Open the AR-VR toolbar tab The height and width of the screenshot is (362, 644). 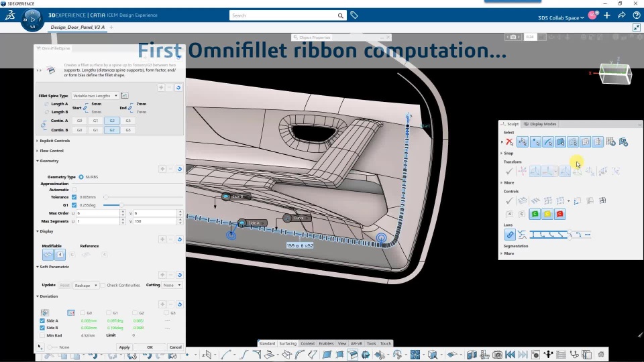point(356,343)
